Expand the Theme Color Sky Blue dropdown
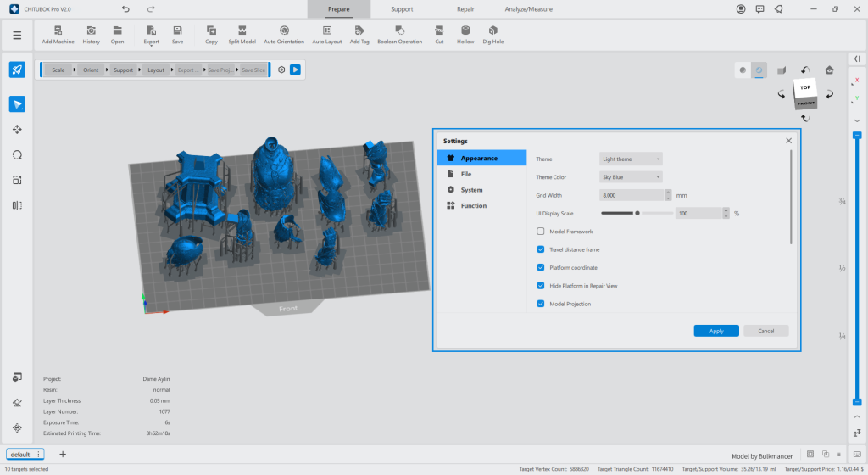 631,177
